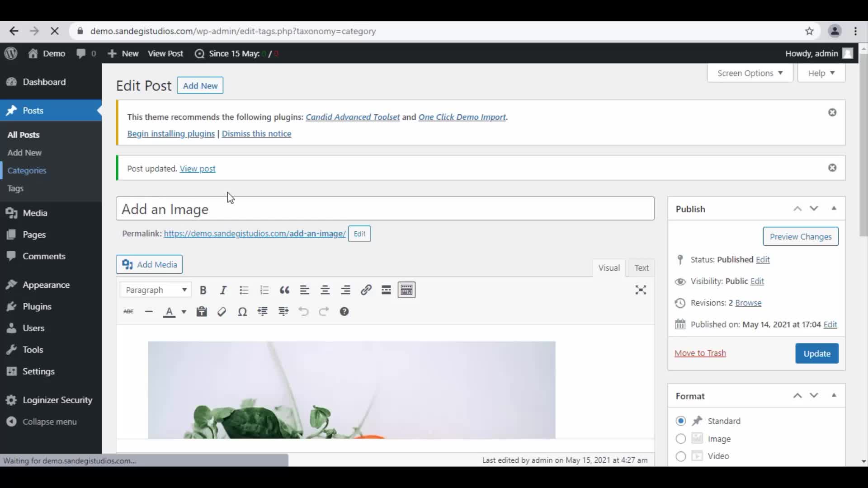868x488 pixels.
Task: Click Move to Trash link
Action: 700,353
